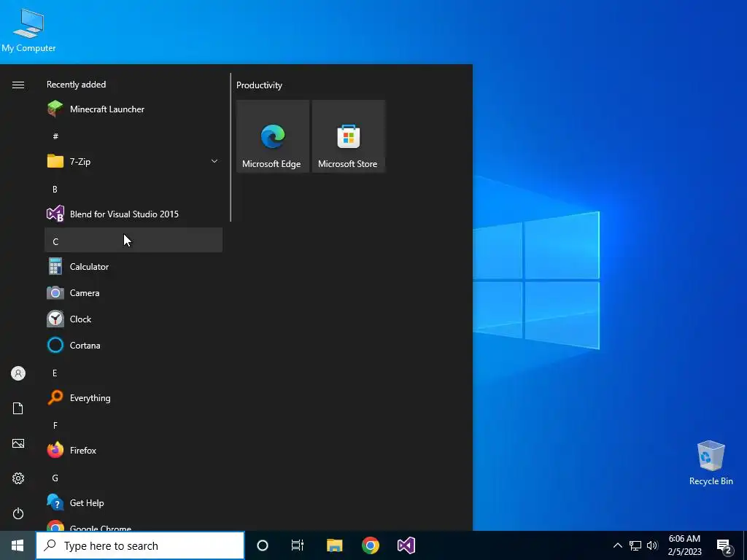Click the taskbar search box
Screen dimensions: 747x560
(x=140, y=545)
